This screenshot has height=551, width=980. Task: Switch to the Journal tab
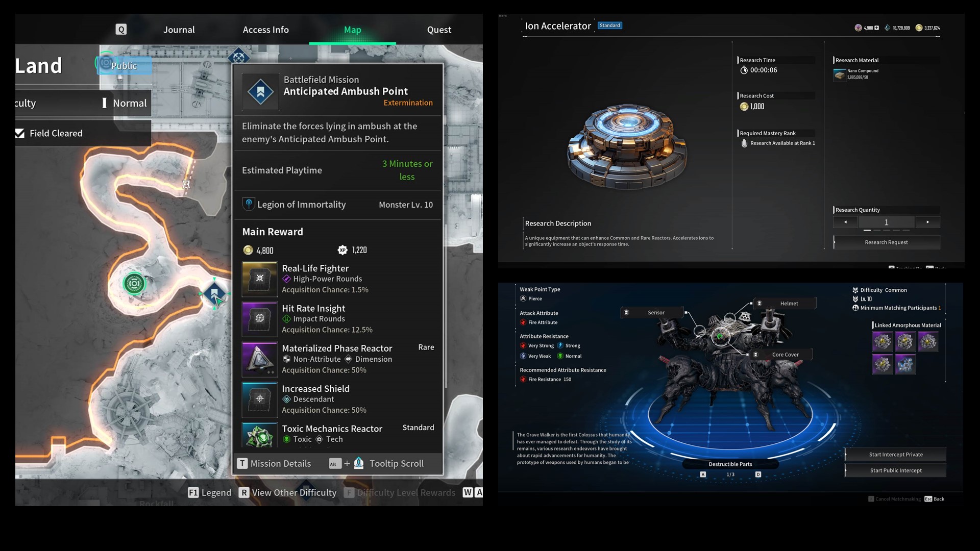pyautogui.click(x=178, y=29)
